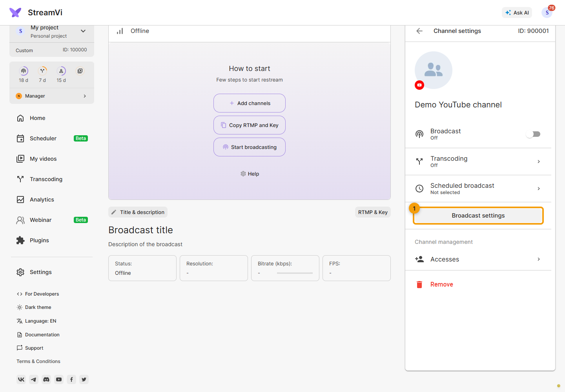Image resolution: width=565 pixels, height=392 pixels.
Task: Change Language: EN setting
Action: (36, 321)
